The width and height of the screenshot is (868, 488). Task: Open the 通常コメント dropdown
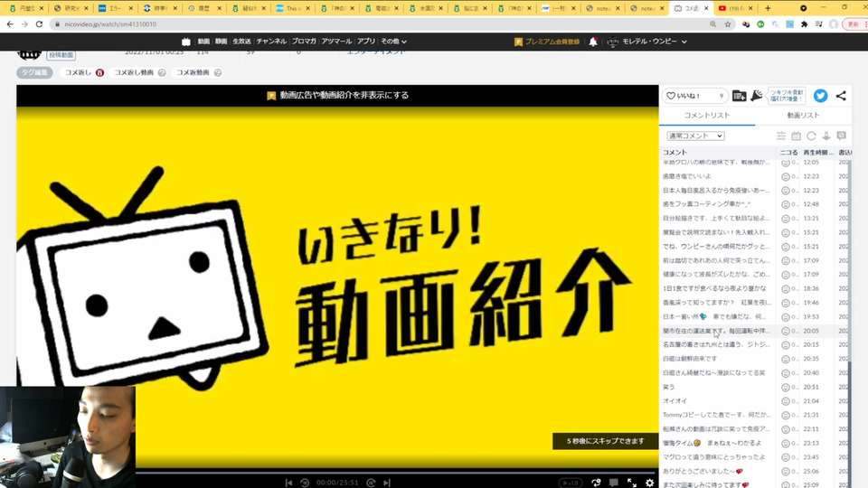point(695,136)
